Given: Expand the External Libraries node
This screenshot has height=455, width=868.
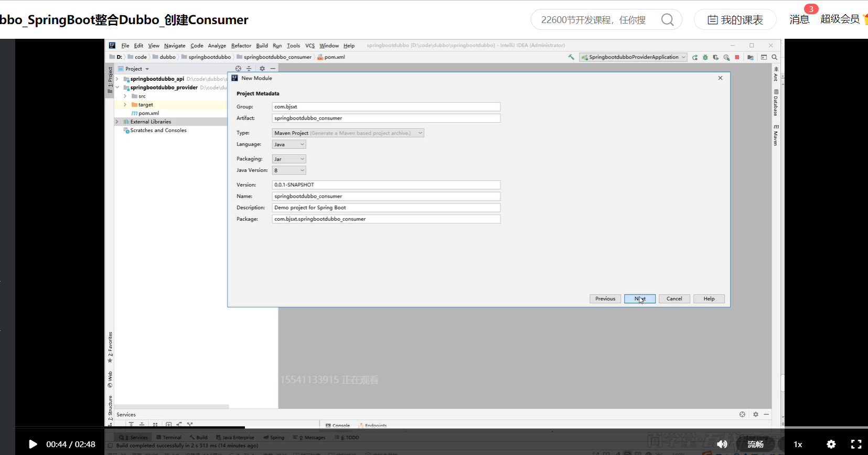Looking at the screenshot, I should [x=117, y=122].
